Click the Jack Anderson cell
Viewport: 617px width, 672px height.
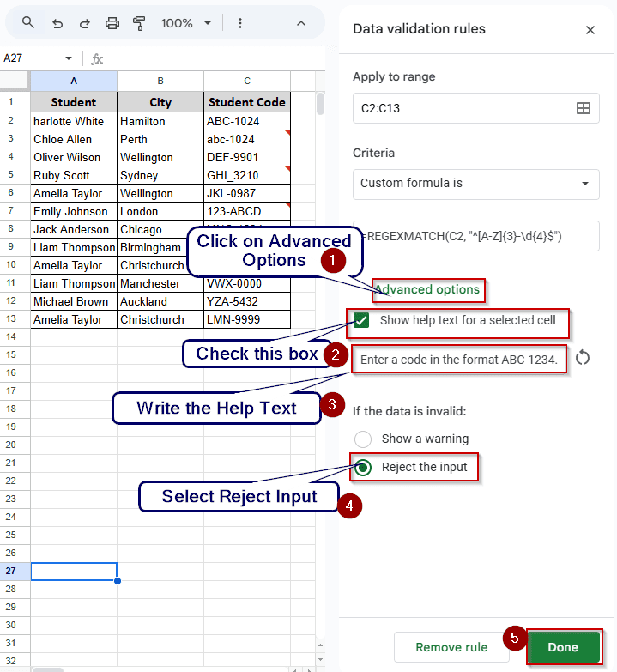coord(74,229)
